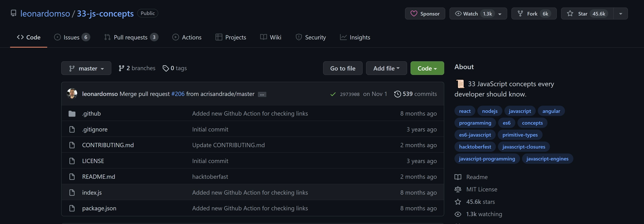644x224 pixels.
Task: Open the Projects tab
Action: 231,37
